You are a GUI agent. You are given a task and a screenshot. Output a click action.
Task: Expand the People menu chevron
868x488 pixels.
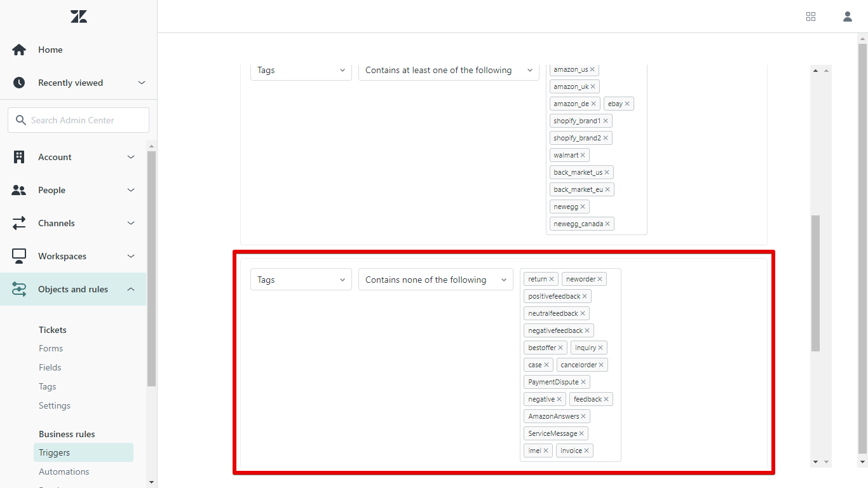click(131, 190)
